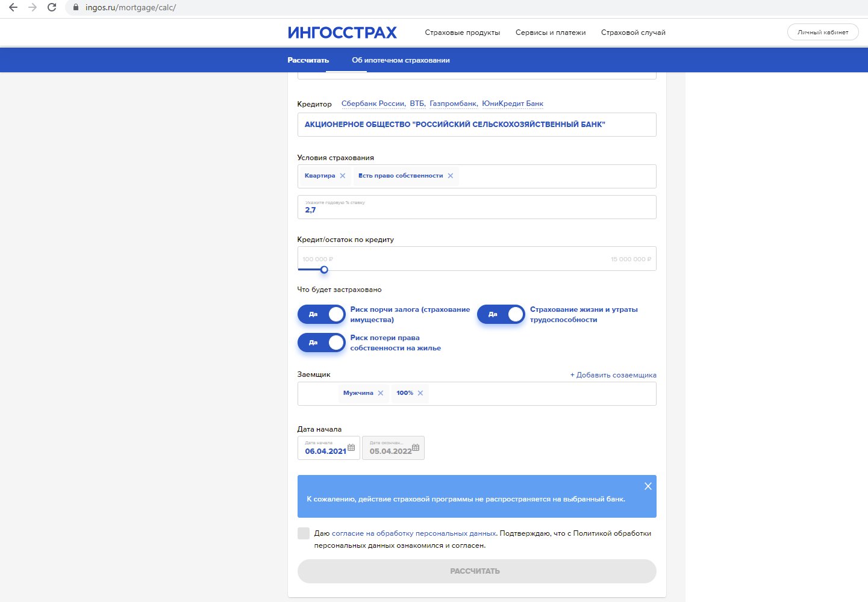Toggle Риск потери права собственности switch

[322, 343]
